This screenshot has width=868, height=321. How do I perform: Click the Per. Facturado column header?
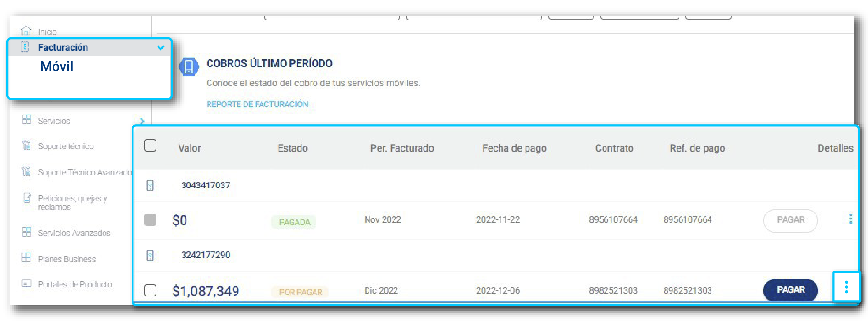402,148
